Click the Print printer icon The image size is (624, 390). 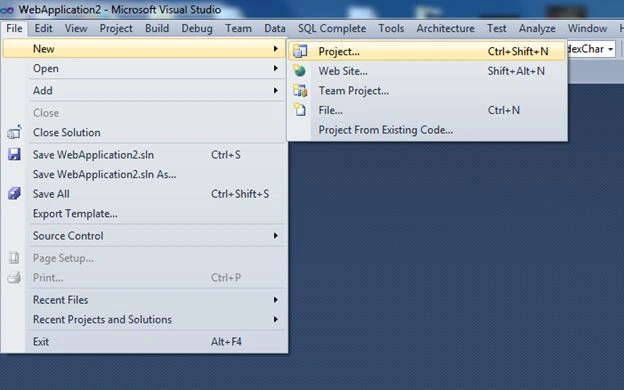coord(14,277)
